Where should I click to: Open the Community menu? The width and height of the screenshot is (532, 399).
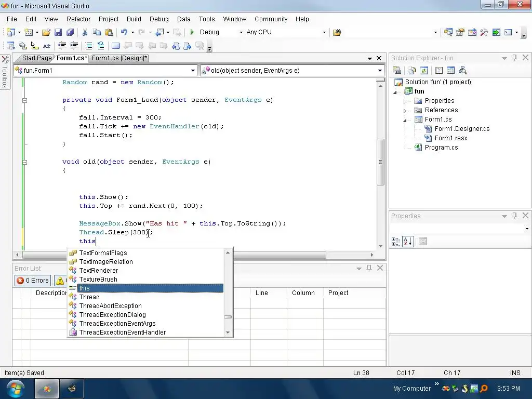[x=271, y=19]
